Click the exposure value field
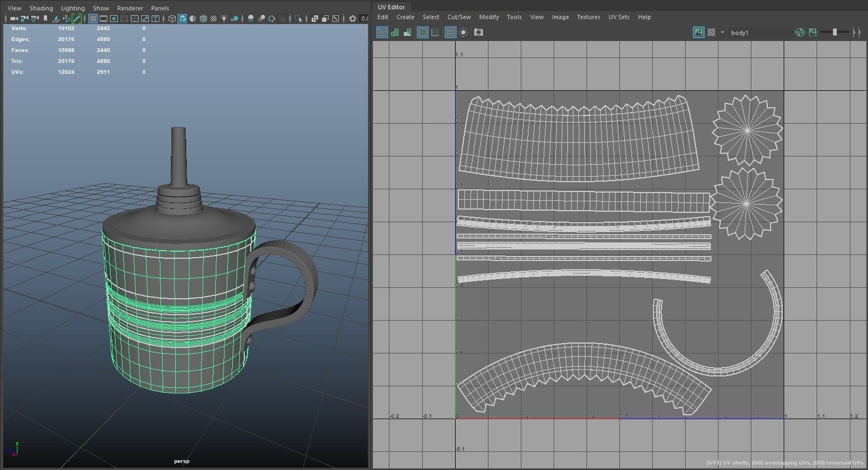The width and height of the screenshot is (868, 470). (364, 19)
